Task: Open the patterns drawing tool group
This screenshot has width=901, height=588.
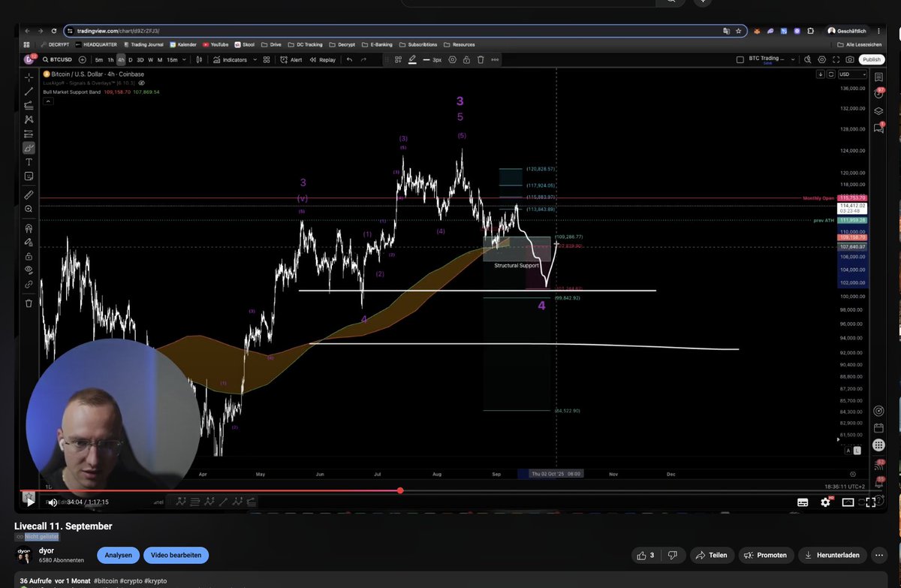Action: tap(29, 119)
